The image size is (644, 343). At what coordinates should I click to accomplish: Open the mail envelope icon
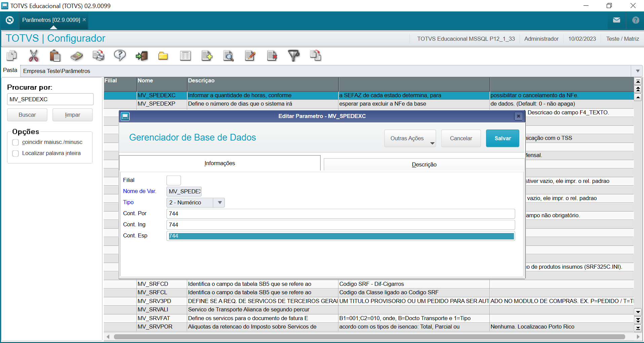tap(616, 20)
